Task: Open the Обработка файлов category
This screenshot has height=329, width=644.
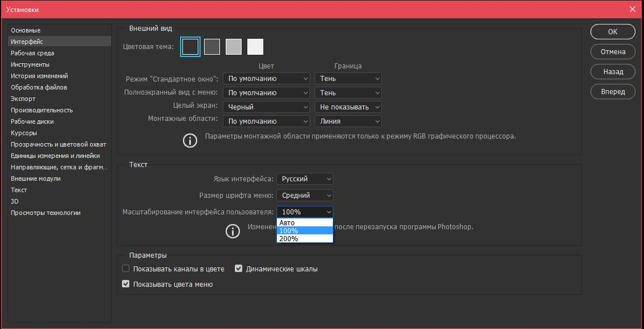Action: 60,87
